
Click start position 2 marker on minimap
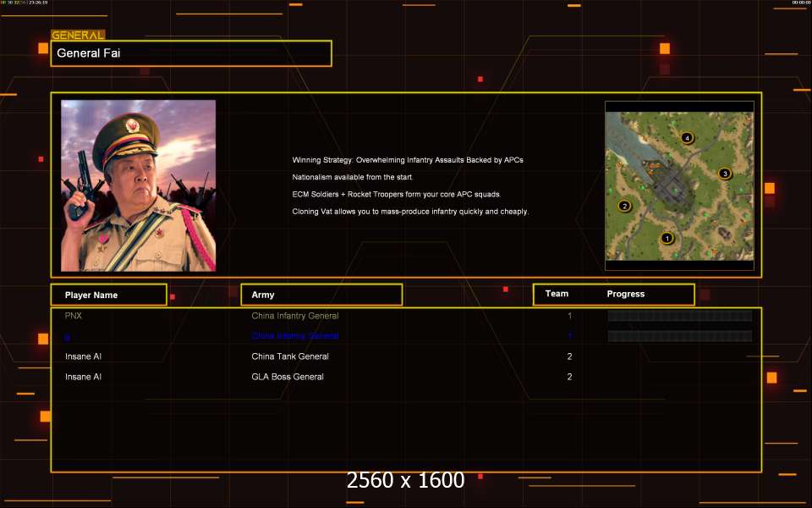click(625, 206)
